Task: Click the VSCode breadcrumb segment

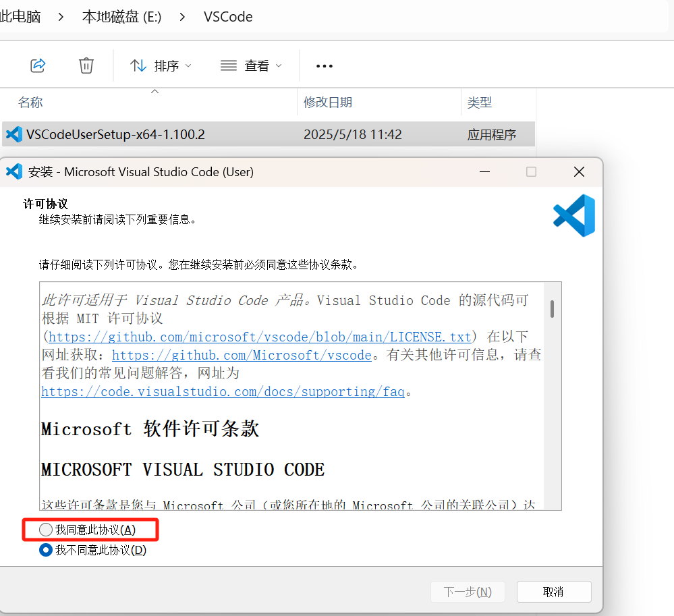Action: (228, 17)
